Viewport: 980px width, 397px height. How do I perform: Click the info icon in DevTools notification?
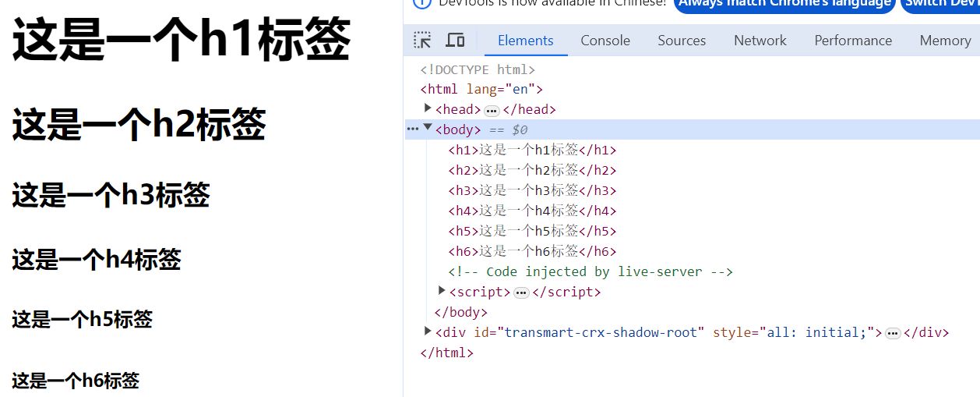421,3
